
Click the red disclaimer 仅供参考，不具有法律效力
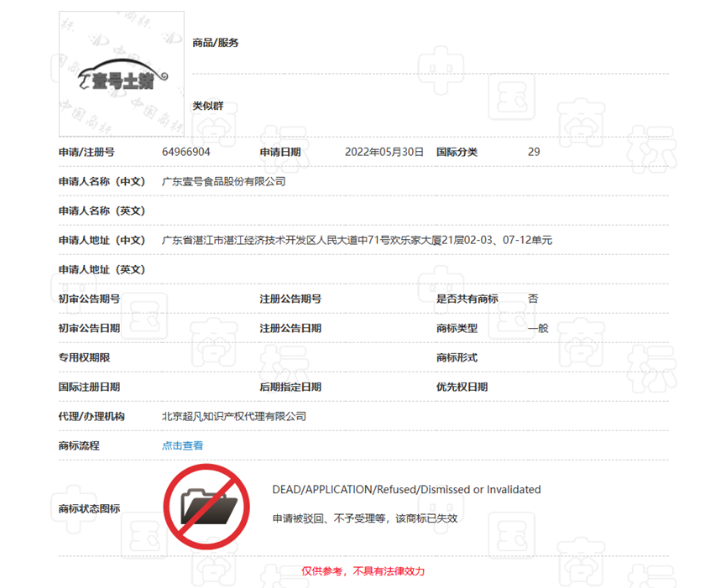coord(363,571)
